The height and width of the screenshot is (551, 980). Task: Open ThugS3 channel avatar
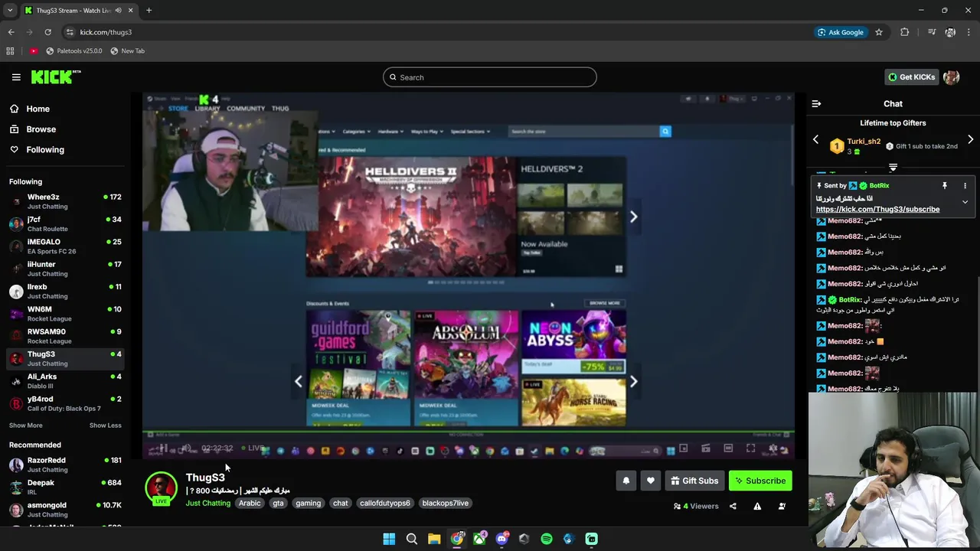pos(161,488)
